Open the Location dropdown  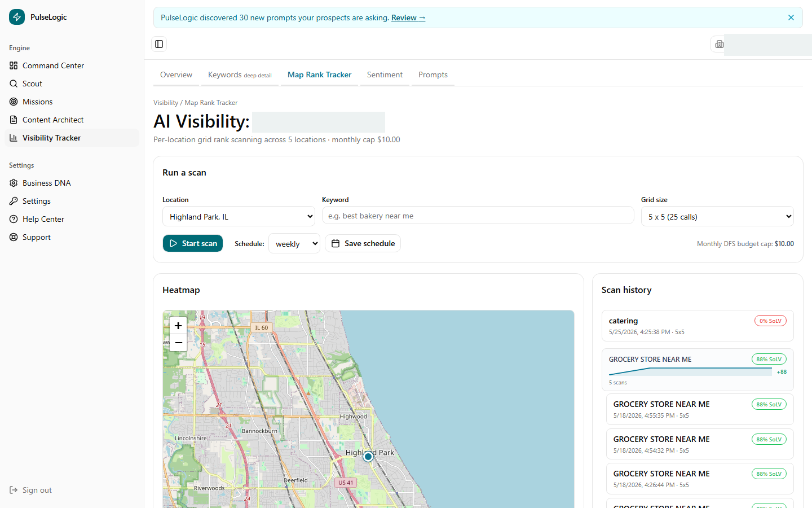239,216
